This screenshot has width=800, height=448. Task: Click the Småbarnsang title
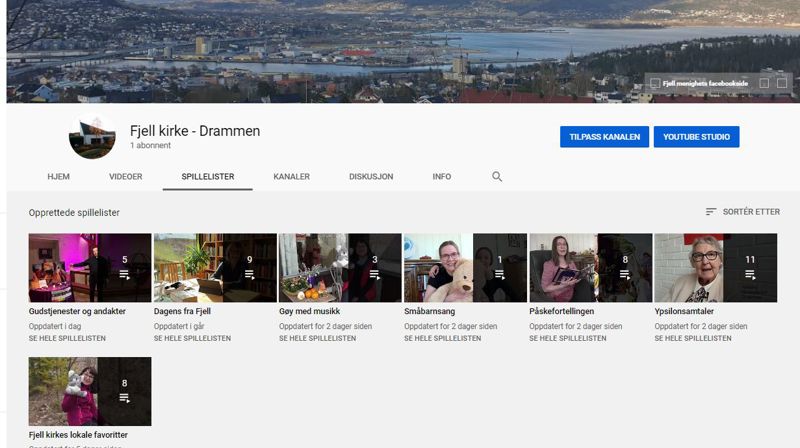430,311
